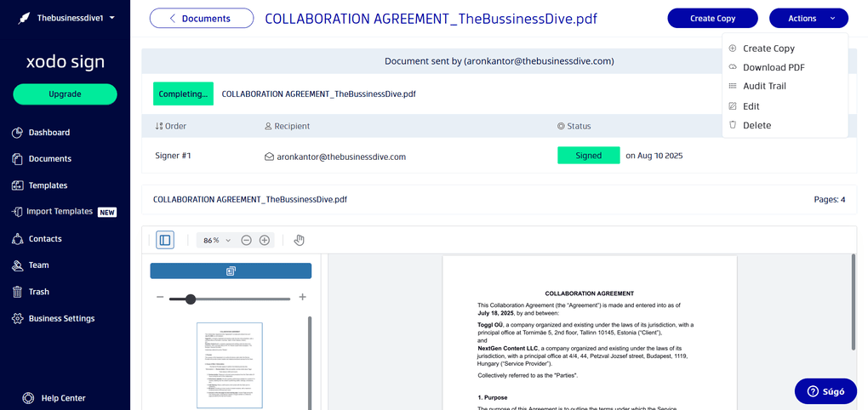Click the Completing... status badge

[183, 94]
